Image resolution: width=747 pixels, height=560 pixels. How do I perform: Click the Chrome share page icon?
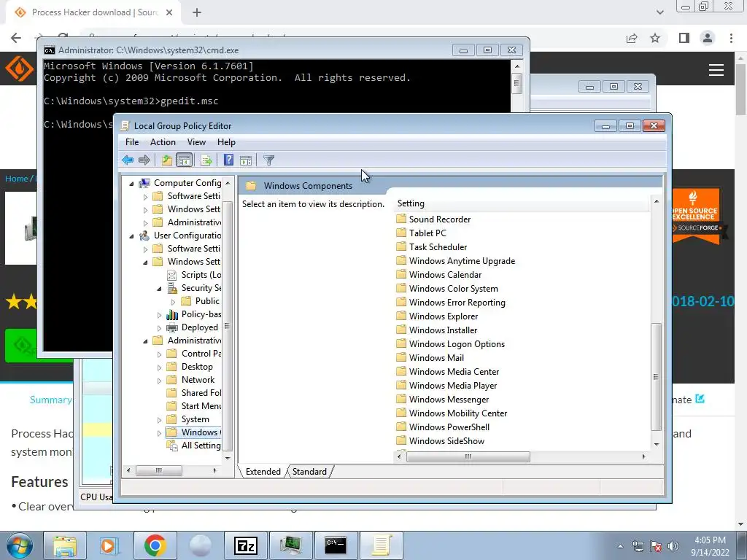point(632,38)
